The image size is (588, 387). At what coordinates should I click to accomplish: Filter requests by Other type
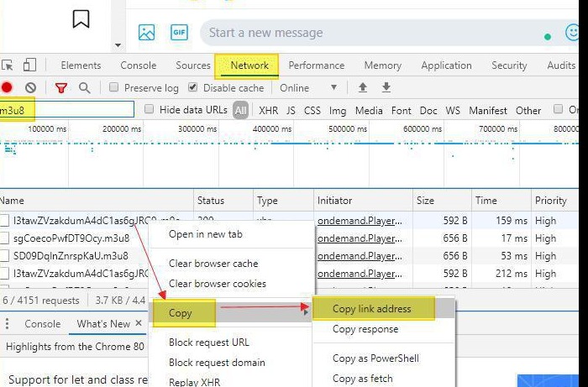click(528, 111)
